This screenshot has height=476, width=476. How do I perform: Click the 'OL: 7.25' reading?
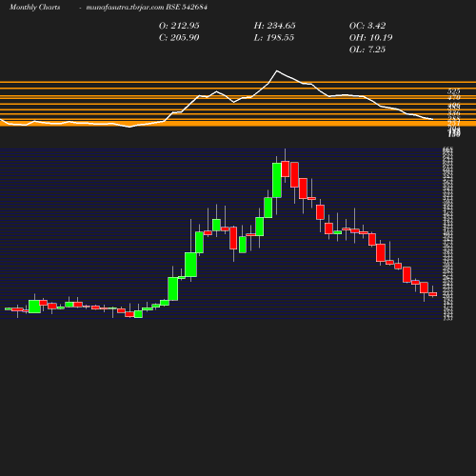(x=367, y=50)
